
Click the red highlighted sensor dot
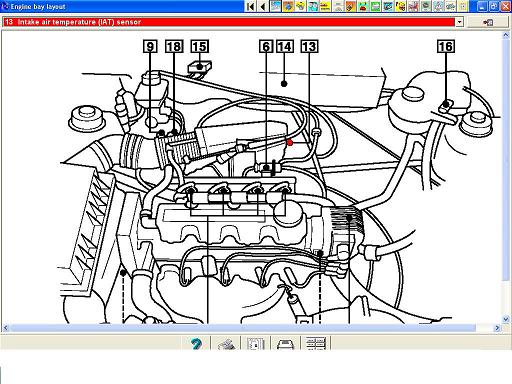point(290,143)
